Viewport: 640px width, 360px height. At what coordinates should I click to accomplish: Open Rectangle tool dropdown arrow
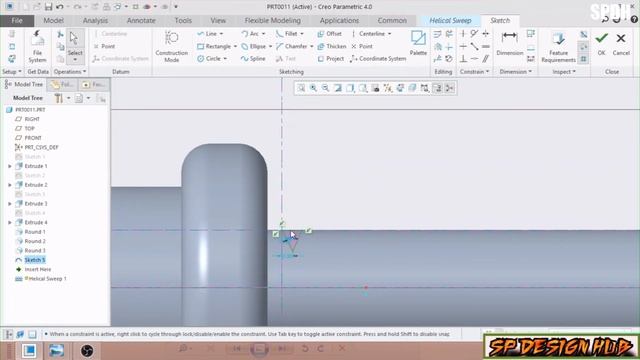235,46
